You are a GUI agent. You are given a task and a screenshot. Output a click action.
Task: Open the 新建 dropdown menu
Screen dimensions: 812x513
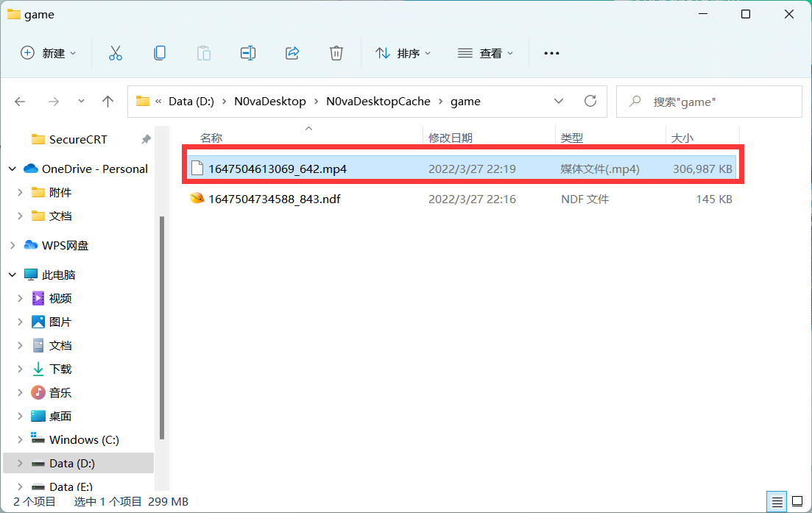point(48,53)
